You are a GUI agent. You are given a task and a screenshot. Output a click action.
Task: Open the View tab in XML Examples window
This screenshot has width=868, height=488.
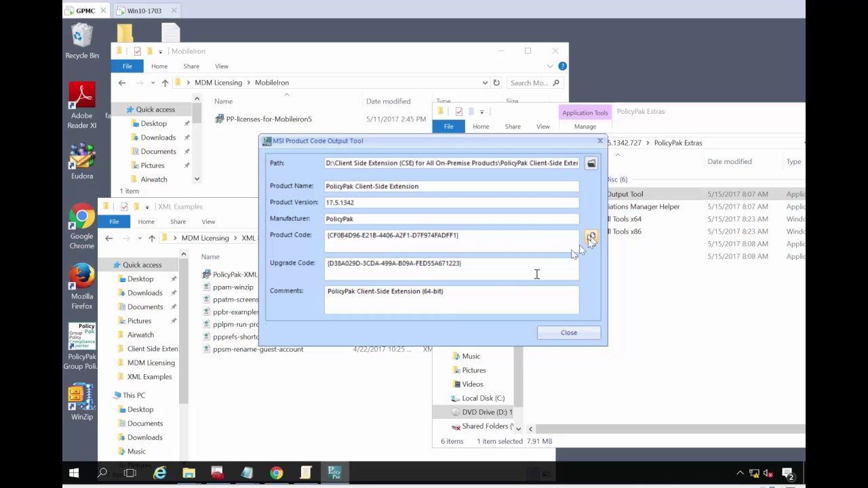point(208,222)
